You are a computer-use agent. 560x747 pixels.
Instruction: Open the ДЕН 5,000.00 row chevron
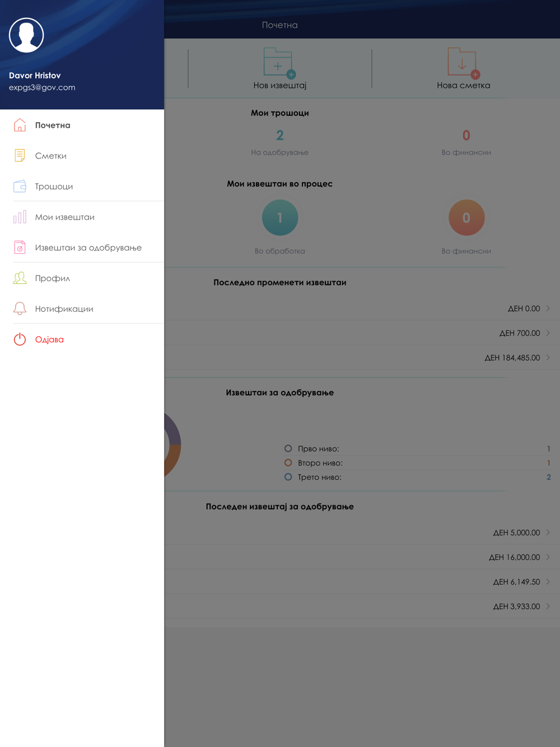pos(548,533)
